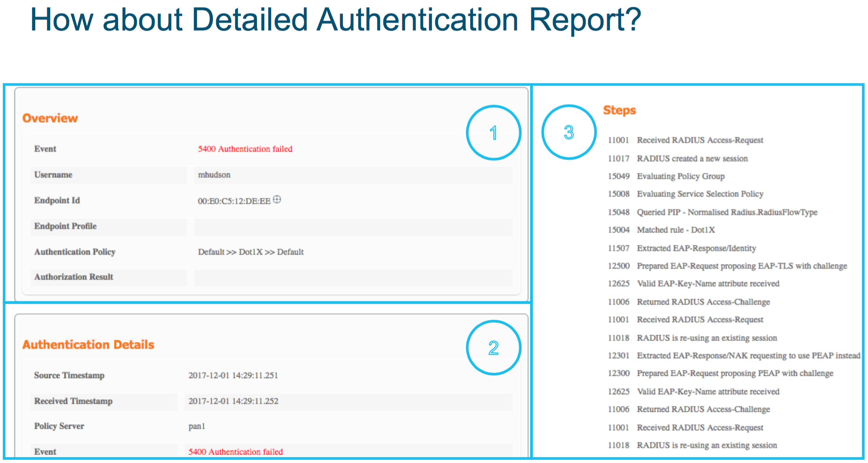Click the numbered circle labeled 2
This screenshot has height=463, width=868.
[493, 347]
